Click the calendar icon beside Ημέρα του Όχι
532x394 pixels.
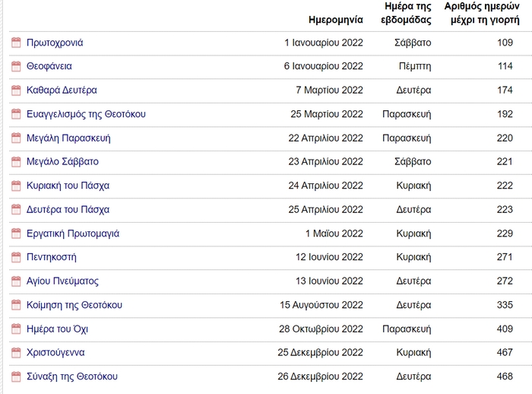click(x=16, y=329)
